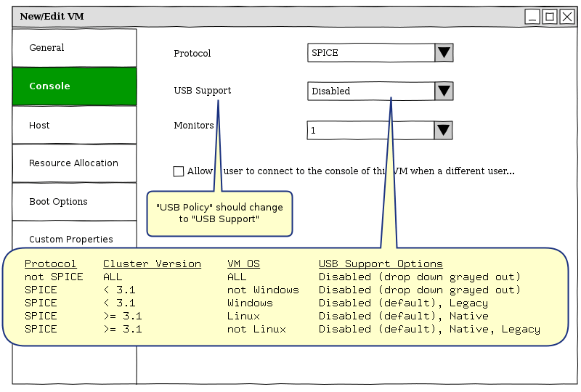Click the "USB Policy" should change note

point(219,213)
